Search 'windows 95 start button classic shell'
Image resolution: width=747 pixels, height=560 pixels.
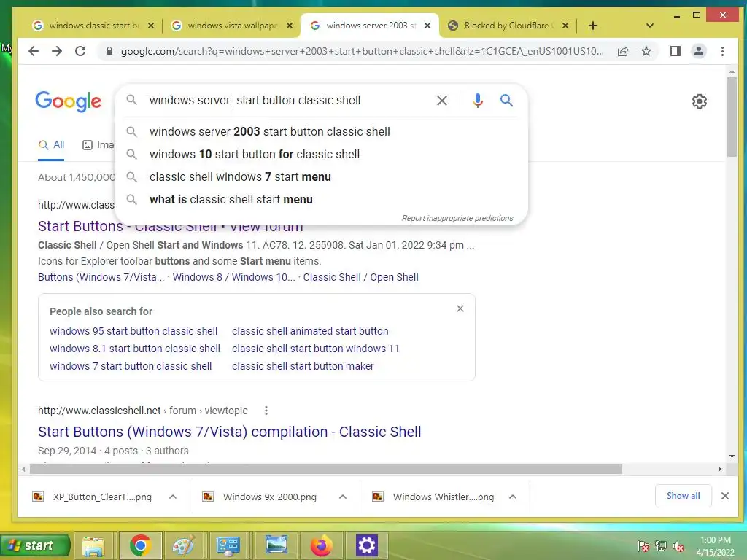point(133,331)
